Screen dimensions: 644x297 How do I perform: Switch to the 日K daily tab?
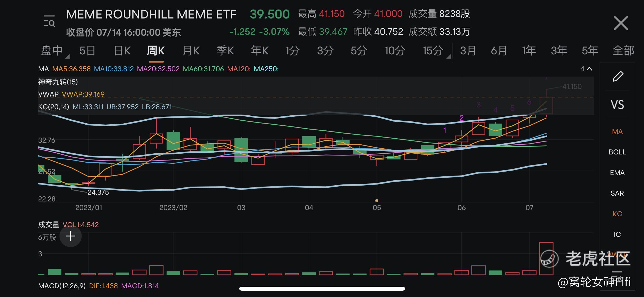point(122,50)
